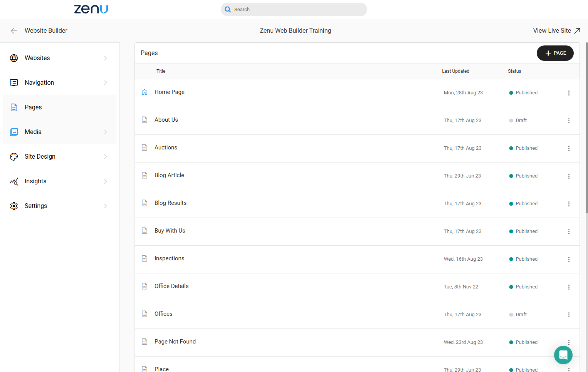588x372 pixels.
Task: Open options menu for Home Page row
Action: point(569,93)
